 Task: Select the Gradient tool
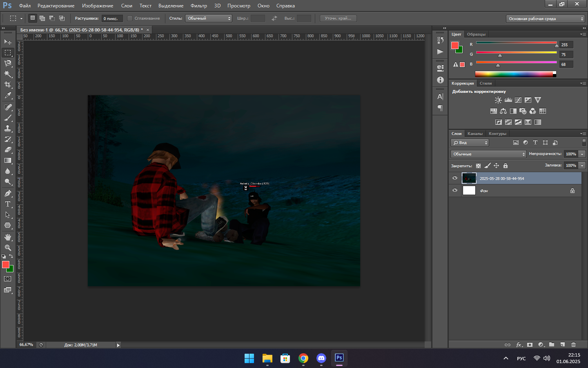8,161
